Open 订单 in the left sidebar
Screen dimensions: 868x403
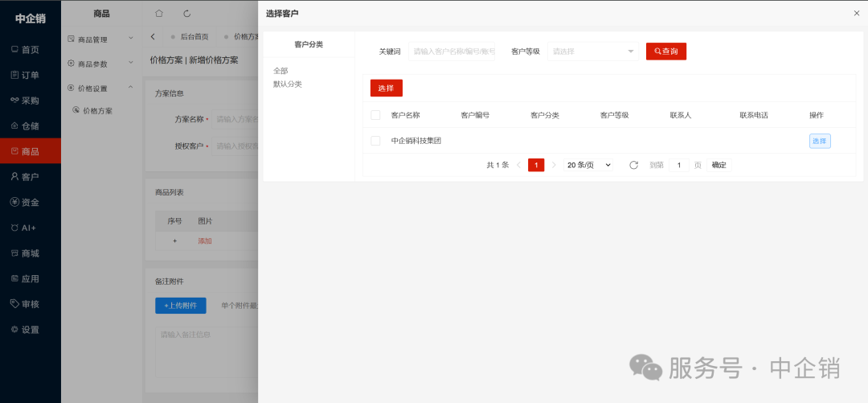[30, 75]
